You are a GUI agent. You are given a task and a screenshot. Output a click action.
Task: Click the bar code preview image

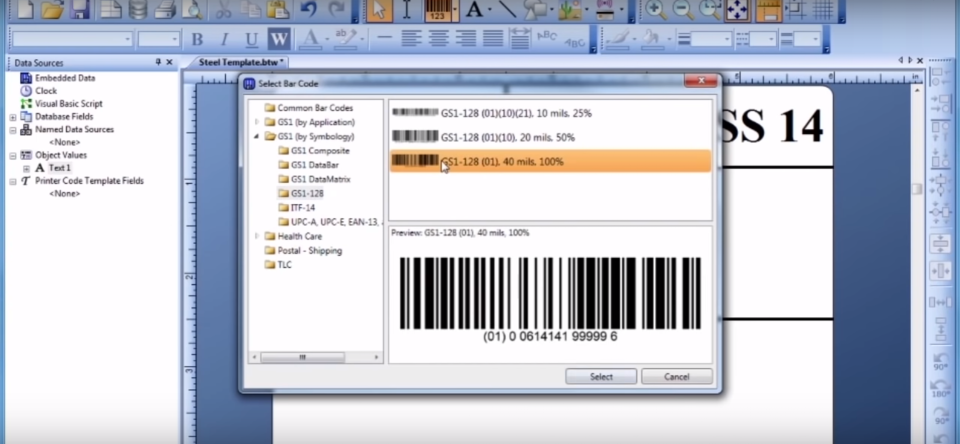[x=550, y=300]
